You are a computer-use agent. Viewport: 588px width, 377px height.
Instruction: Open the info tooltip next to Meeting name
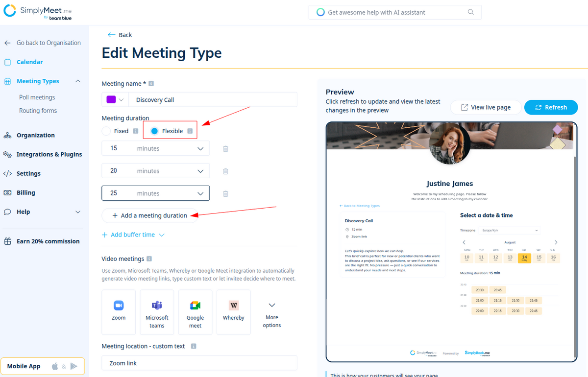click(151, 84)
